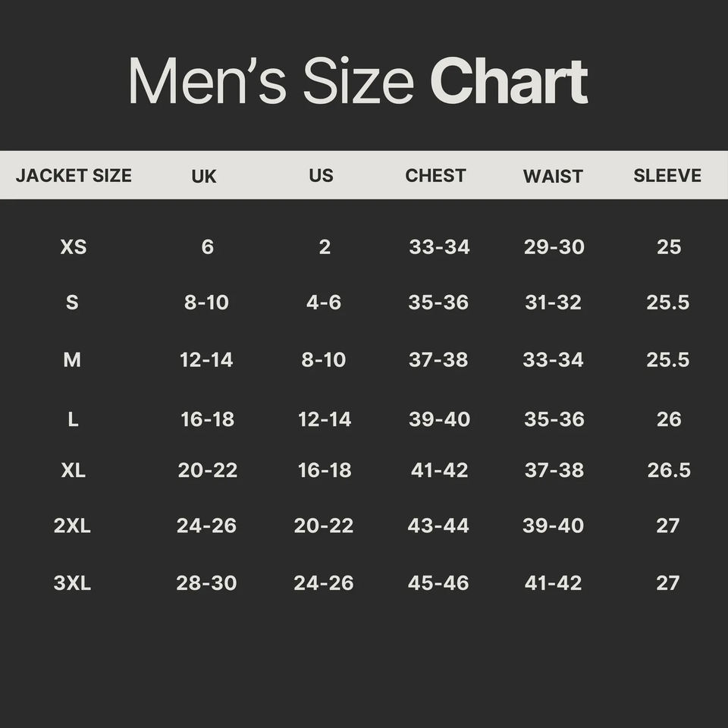728x728 pixels.
Task: Select the XS jacket size row label
Action: (74, 247)
